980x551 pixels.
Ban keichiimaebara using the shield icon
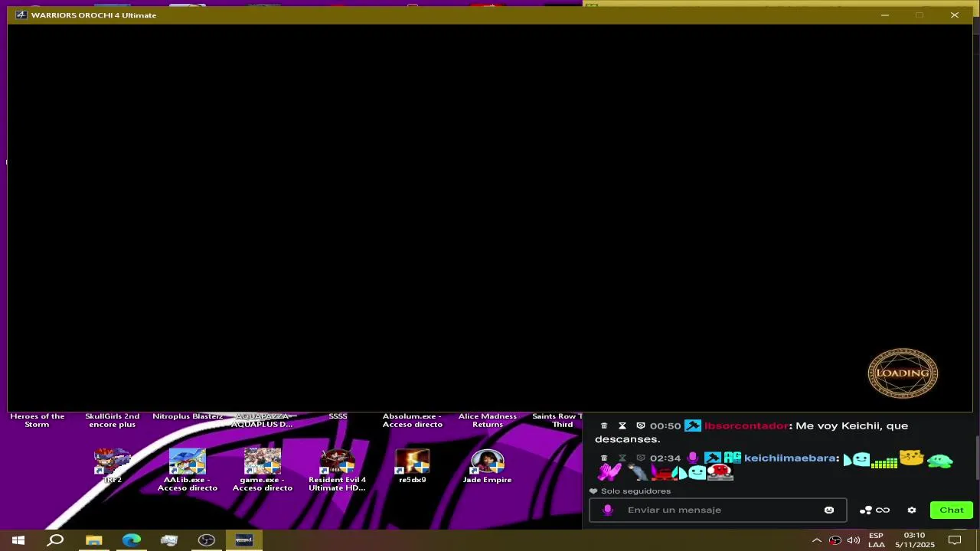(x=641, y=458)
